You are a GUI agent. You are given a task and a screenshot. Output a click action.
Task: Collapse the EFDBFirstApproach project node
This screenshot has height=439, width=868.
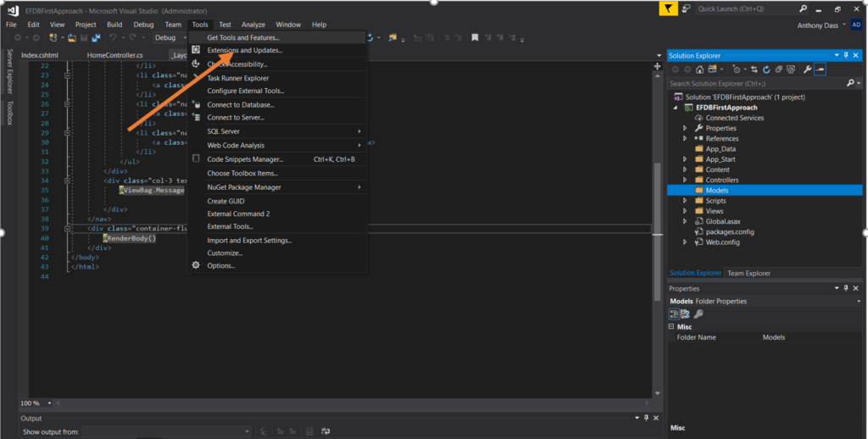click(676, 108)
